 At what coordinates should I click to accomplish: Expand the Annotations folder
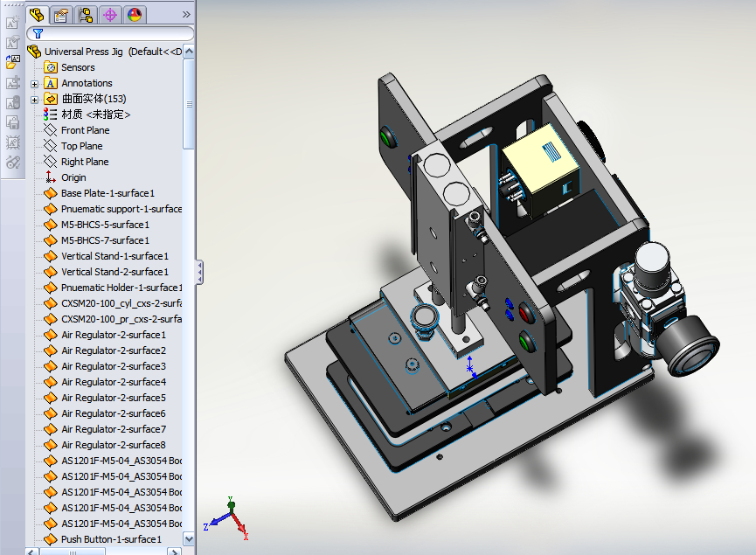point(34,84)
